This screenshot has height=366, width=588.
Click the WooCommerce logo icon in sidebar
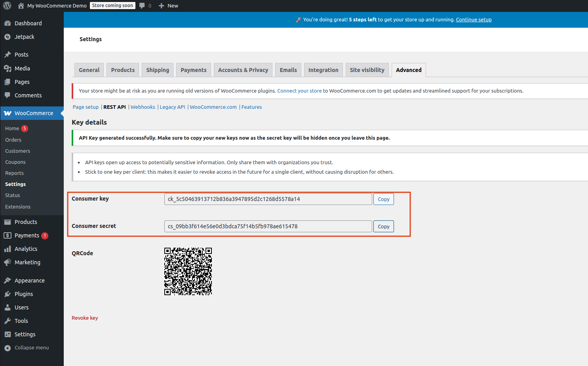pyautogui.click(x=8, y=113)
